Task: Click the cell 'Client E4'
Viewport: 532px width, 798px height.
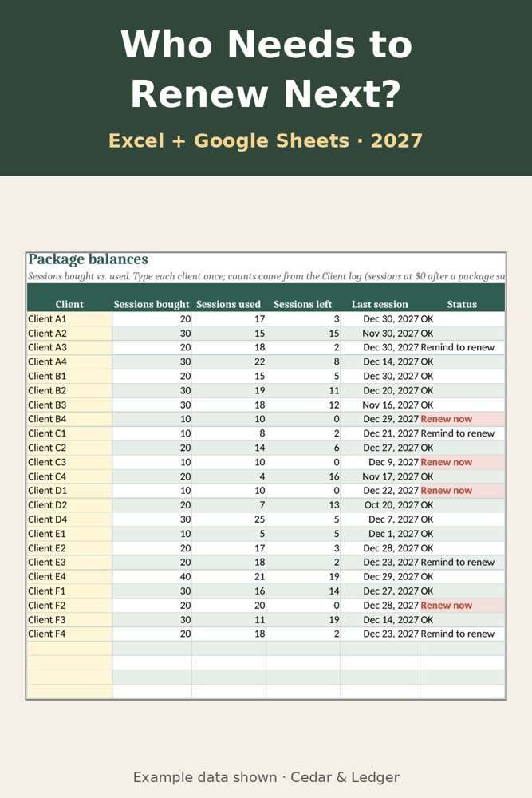Action: pyautogui.click(x=69, y=577)
